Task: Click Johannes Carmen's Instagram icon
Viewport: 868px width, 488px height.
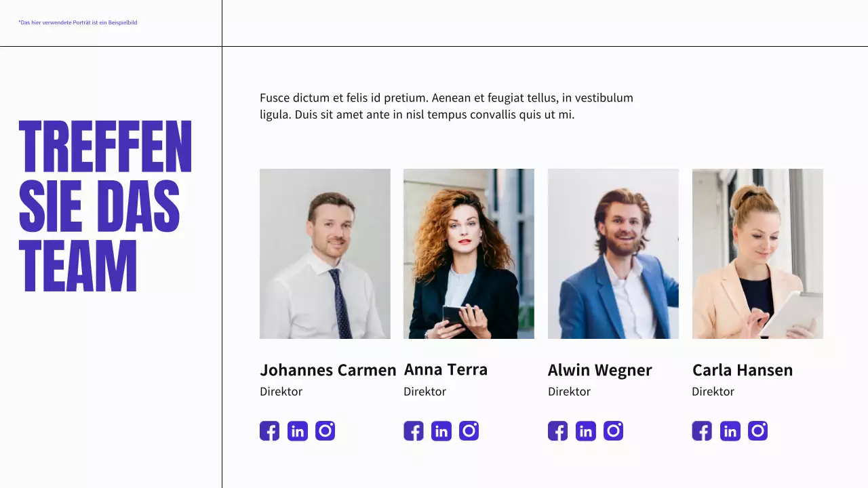Action: [325, 431]
